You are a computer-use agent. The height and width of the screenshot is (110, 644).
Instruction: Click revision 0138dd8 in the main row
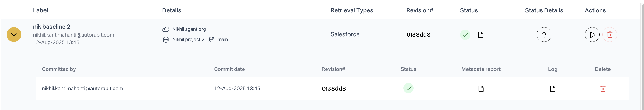pos(418,35)
